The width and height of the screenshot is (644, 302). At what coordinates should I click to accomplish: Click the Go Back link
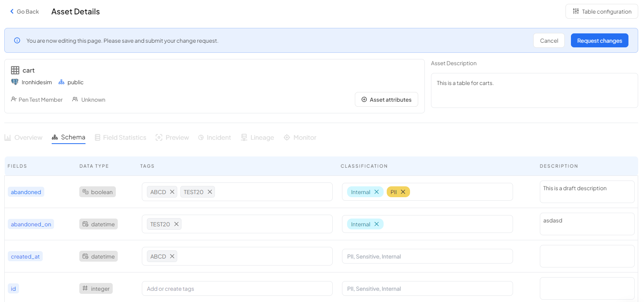pyautogui.click(x=24, y=12)
